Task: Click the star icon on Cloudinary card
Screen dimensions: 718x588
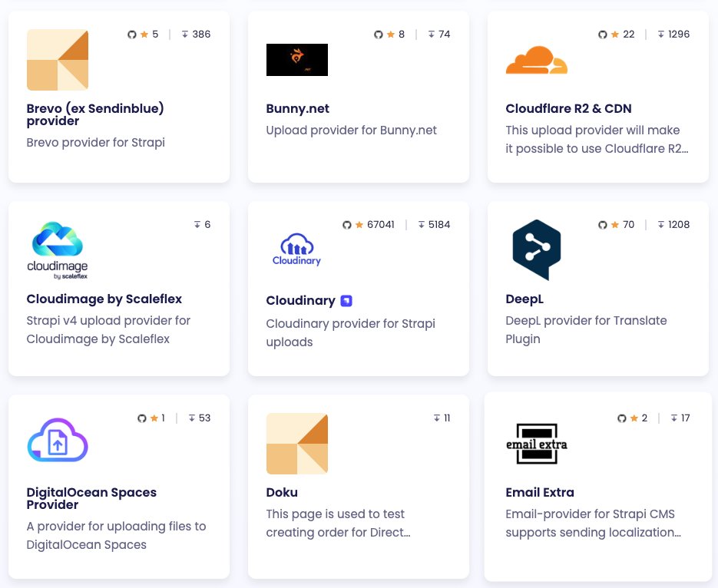Action: point(359,225)
